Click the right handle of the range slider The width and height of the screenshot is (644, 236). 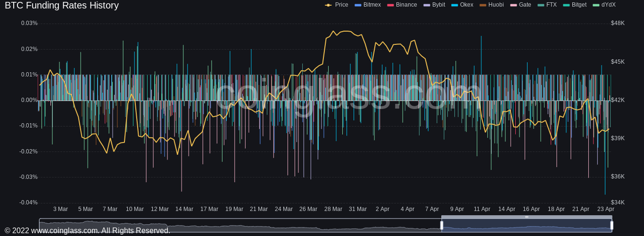click(x=611, y=225)
